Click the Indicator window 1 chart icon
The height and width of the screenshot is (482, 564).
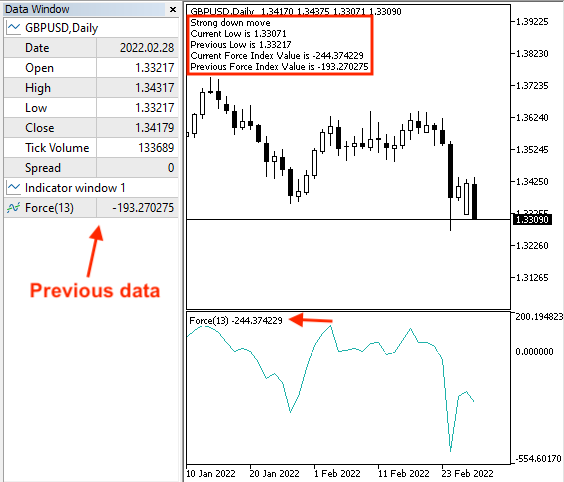click(x=14, y=187)
